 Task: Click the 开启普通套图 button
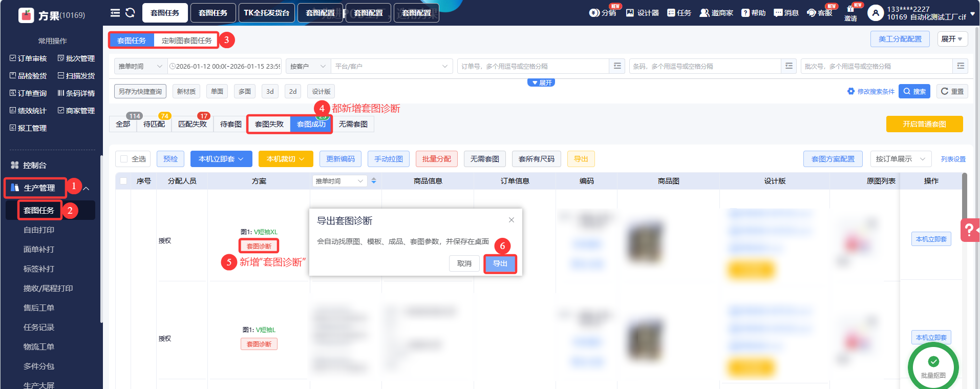tap(924, 124)
